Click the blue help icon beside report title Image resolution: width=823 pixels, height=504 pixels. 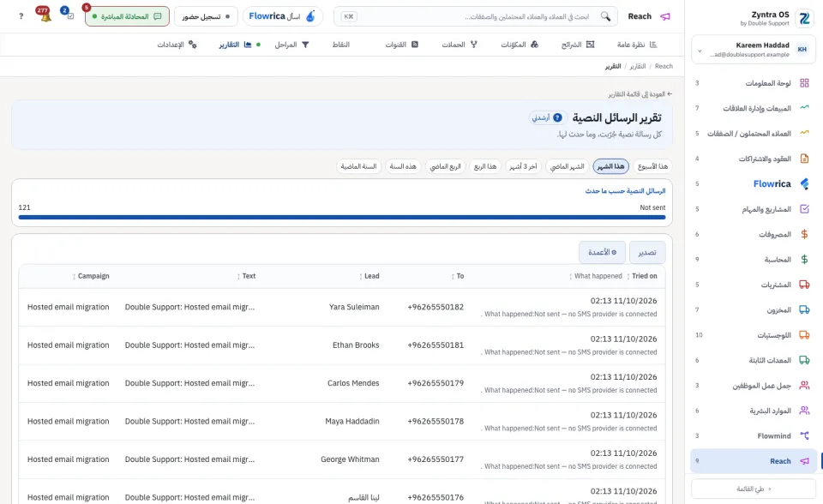click(557, 117)
